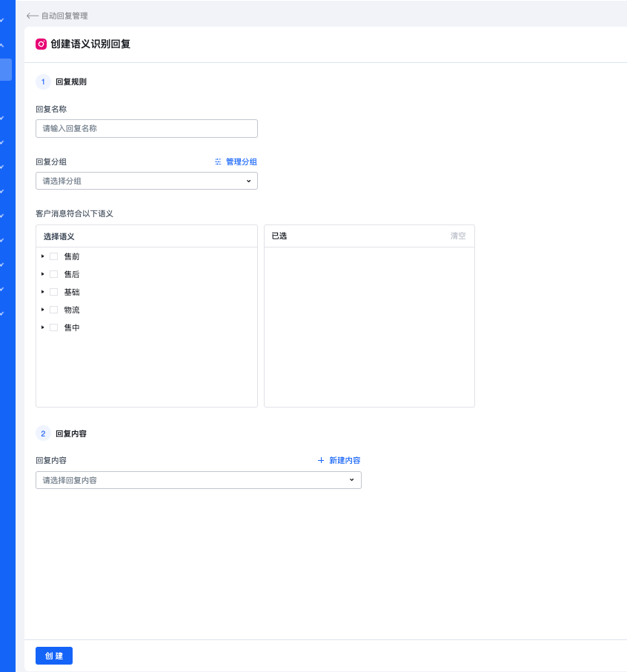Check the 物流 checkbox
The height and width of the screenshot is (672, 627).
[x=53, y=310]
